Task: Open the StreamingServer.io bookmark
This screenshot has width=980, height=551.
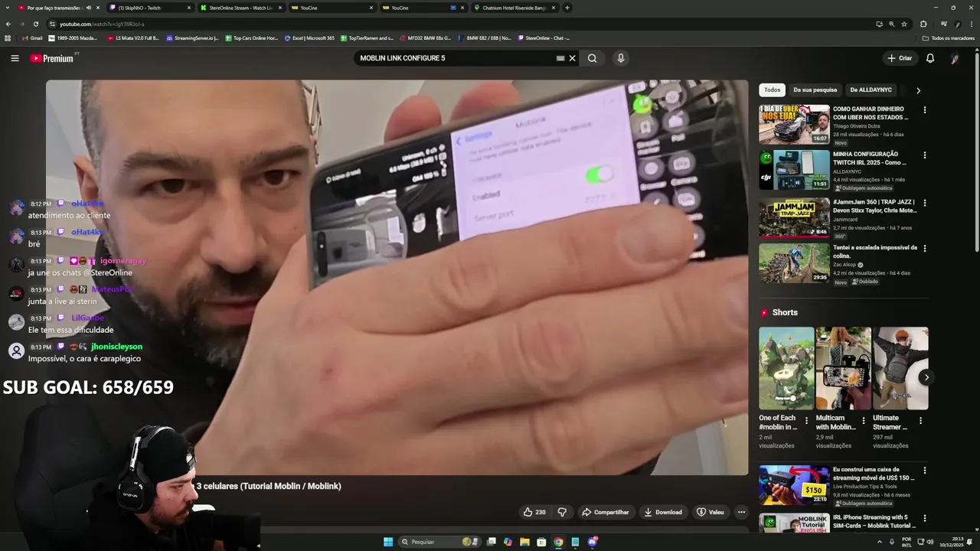Action: pos(192,37)
